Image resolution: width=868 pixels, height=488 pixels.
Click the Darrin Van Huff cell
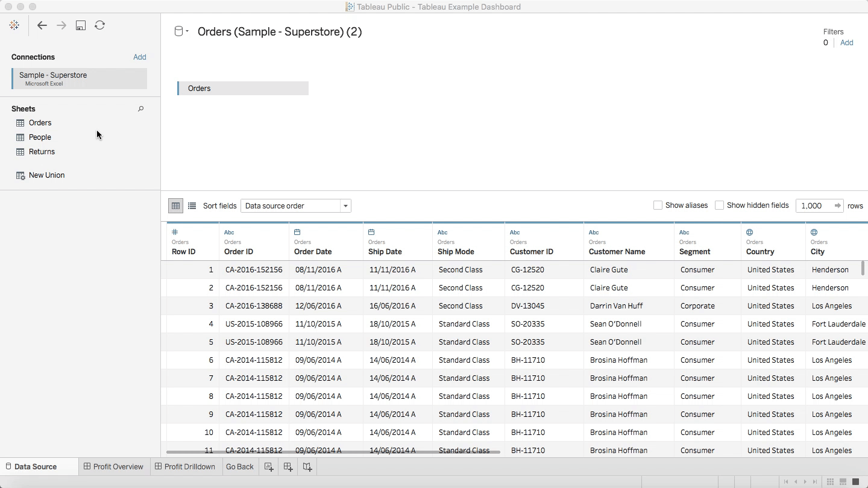629,306
